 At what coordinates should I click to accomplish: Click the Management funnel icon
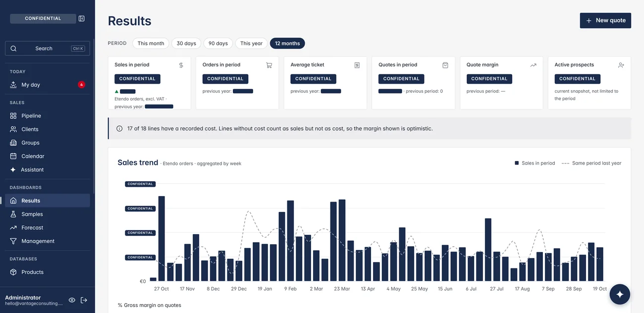tap(13, 241)
